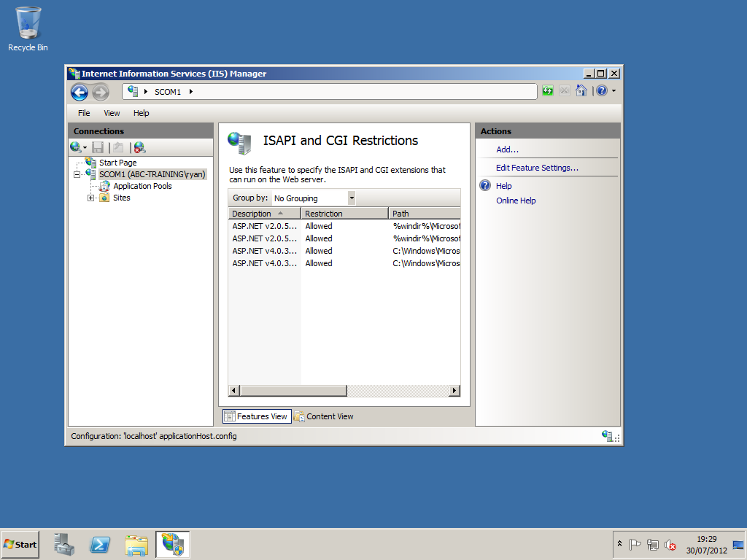Image resolution: width=747 pixels, height=560 pixels.
Task: Select Start Page in the Connections tree
Action: click(117, 163)
